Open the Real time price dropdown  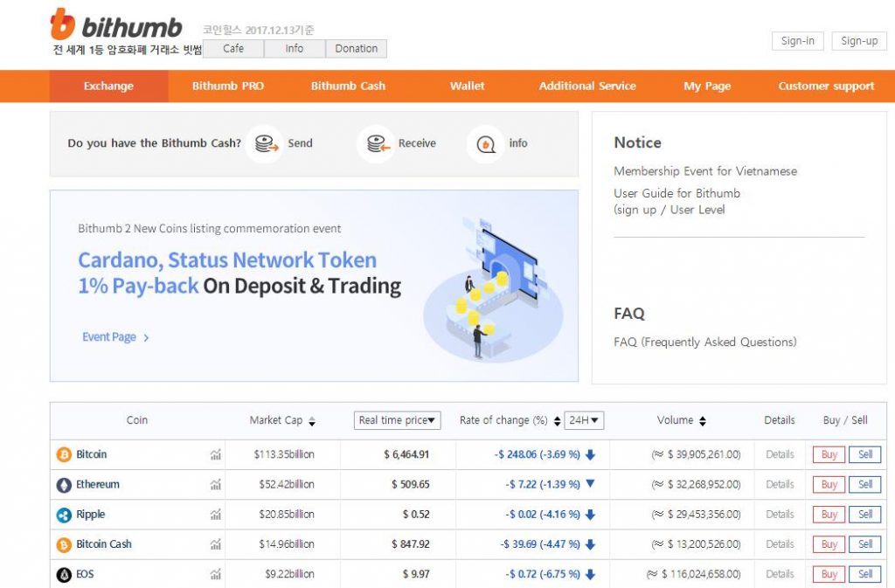click(397, 420)
